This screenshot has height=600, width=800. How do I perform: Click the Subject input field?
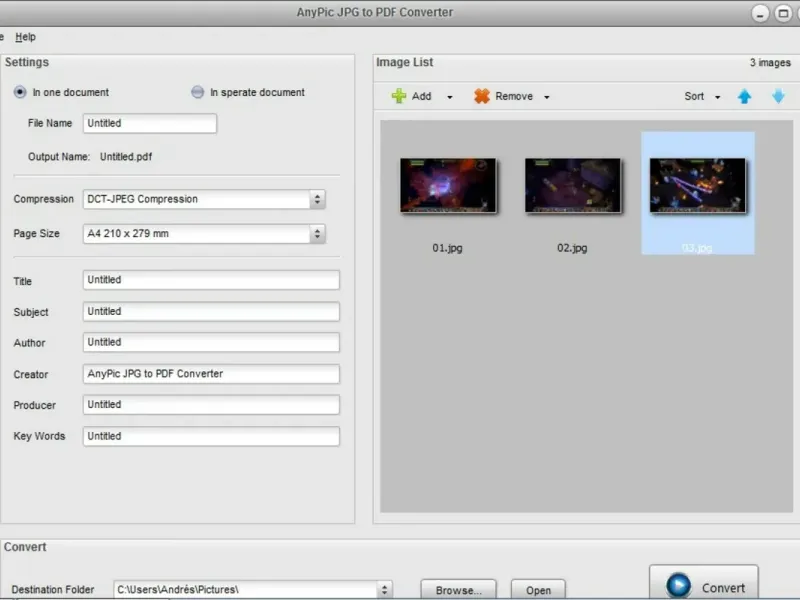211,312
